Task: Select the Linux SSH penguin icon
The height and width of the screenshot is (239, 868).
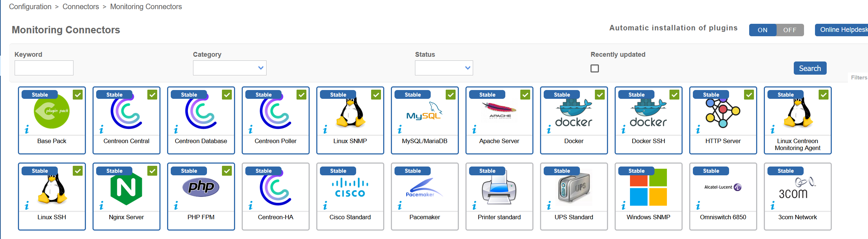Action: click(x=52, y=188)
